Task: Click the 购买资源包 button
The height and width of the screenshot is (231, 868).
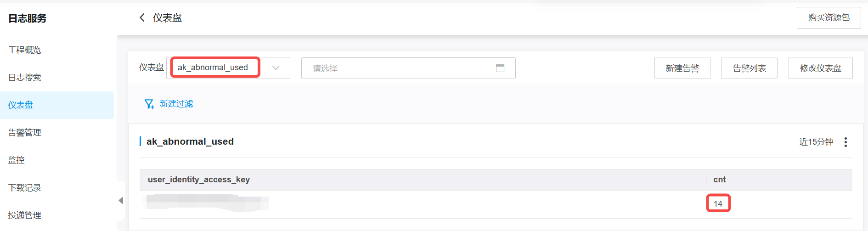Action: point(829,18)
